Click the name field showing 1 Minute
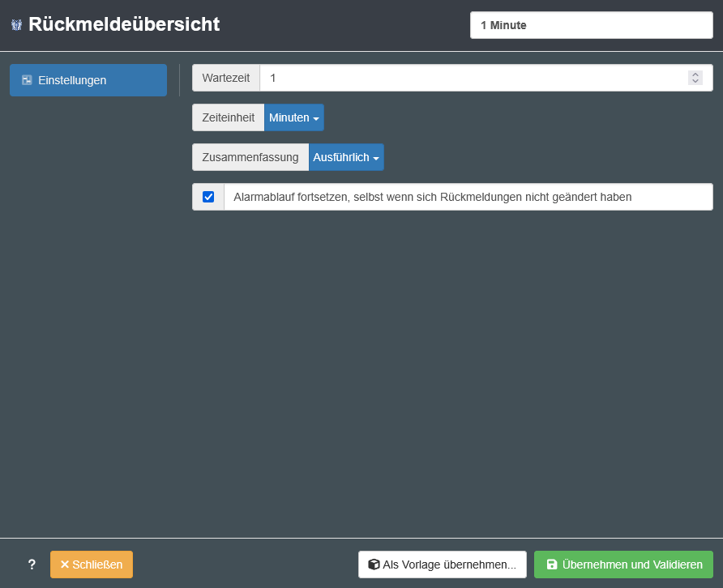 click(x=591, y=25)
